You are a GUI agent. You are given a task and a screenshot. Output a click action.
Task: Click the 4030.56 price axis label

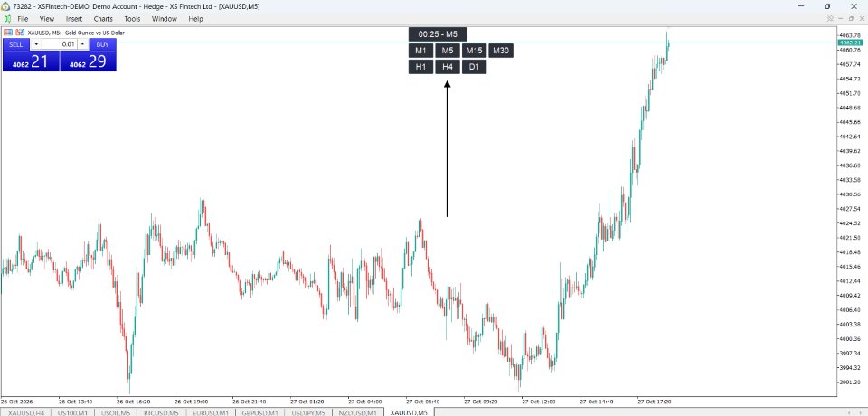coord(850,194)
